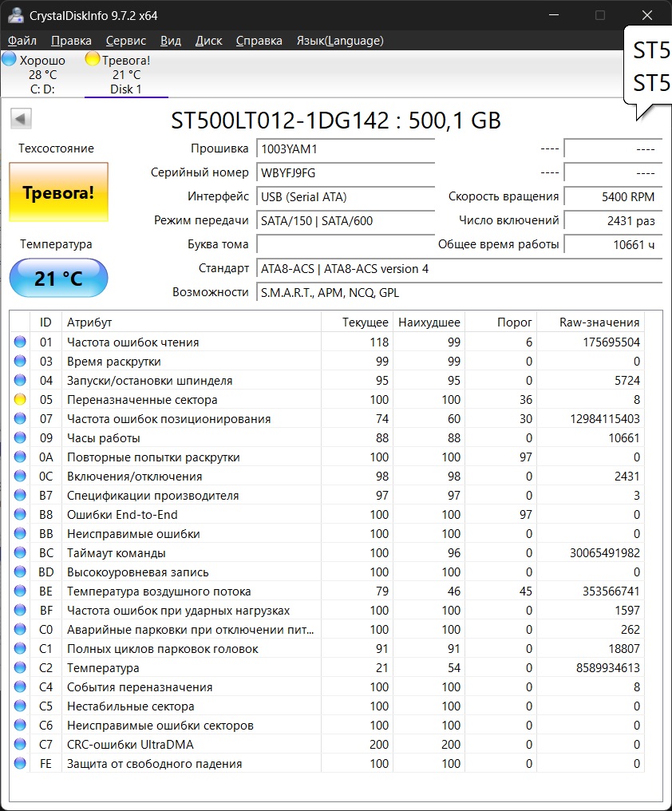The width and height of the screenshot is (672, 811).
Task: Click the total work time value 10661 ч
Action: click(x=613, y=244)
